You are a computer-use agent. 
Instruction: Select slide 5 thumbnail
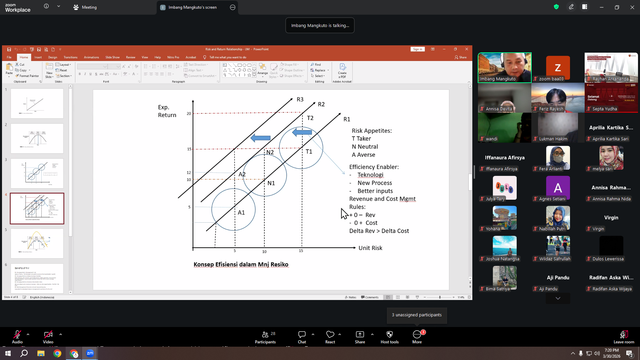(37, 244)
